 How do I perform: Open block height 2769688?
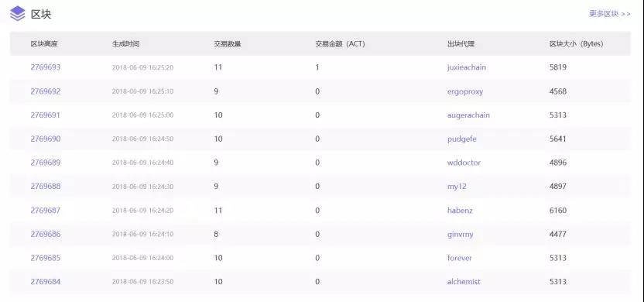tap(45, 187)
